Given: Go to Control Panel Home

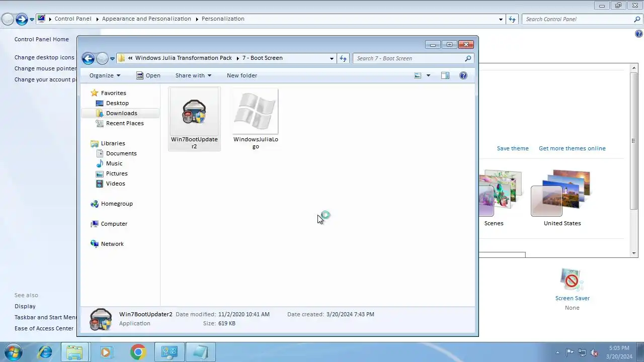Looking at the screenshot, I should coord(42,39).
